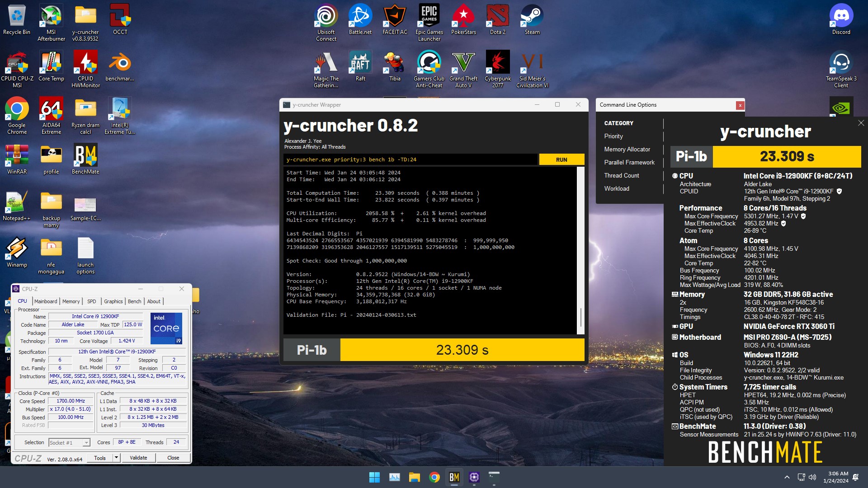Select Memory Allocator category

[627, 149]
